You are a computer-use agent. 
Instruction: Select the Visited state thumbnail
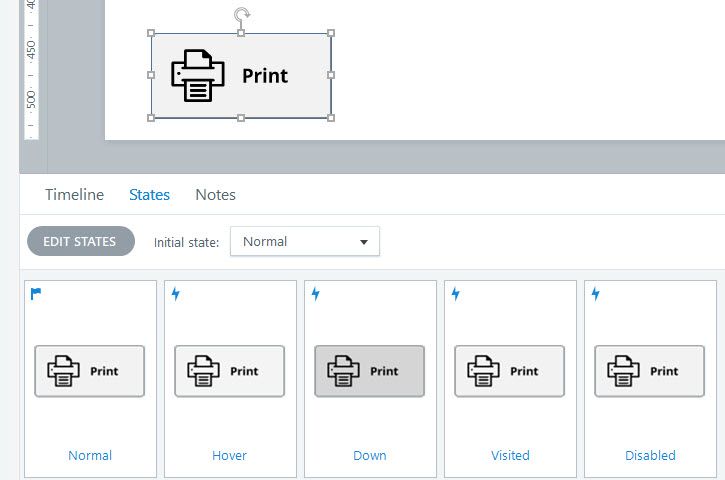click(x=510, y=371)
